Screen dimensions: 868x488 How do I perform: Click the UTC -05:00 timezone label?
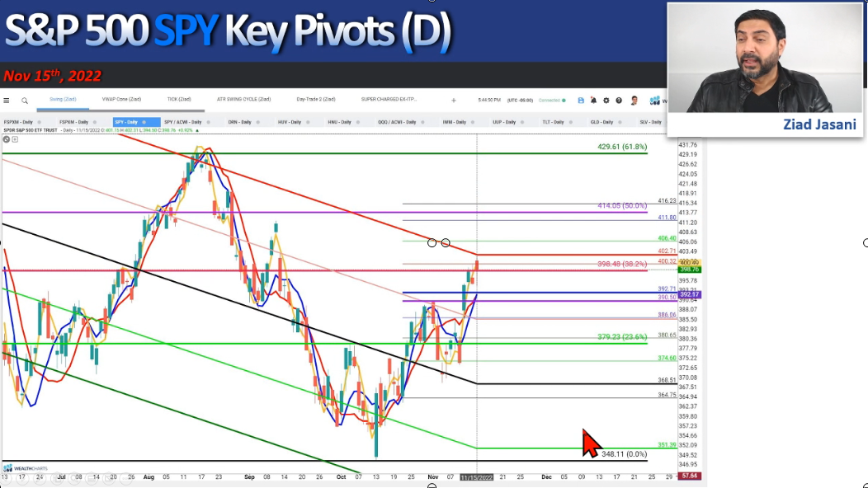tap(520, 100)
